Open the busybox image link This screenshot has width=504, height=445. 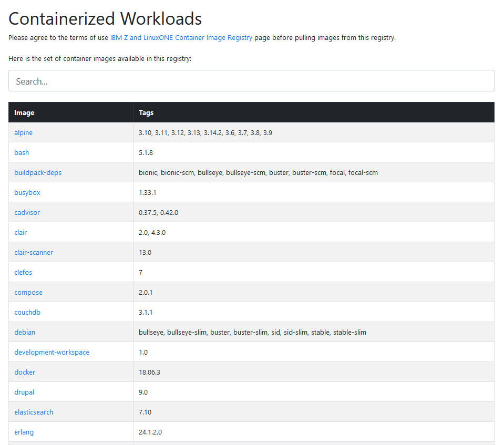[27, 192]
